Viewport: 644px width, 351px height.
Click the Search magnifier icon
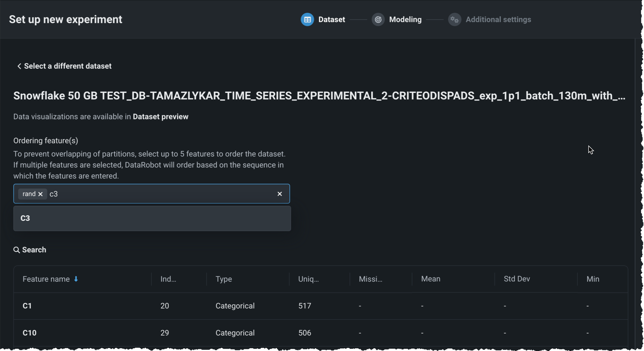coord(17,250)
